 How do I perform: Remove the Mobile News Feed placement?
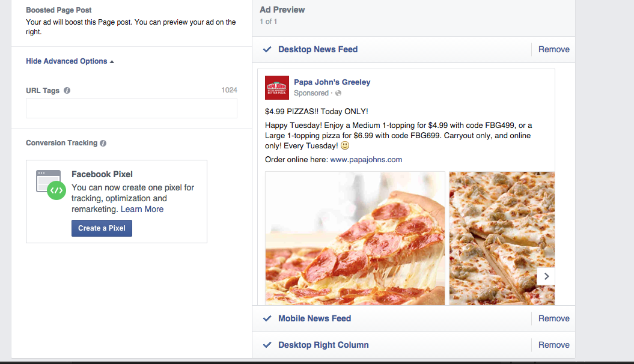tap(553, 319)
